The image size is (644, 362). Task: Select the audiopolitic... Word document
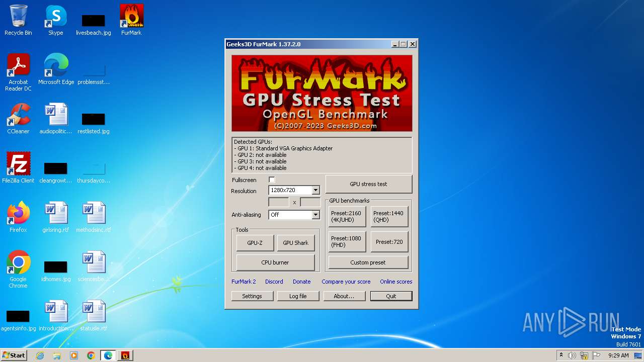pyautogui.click(x=56, y=119)
